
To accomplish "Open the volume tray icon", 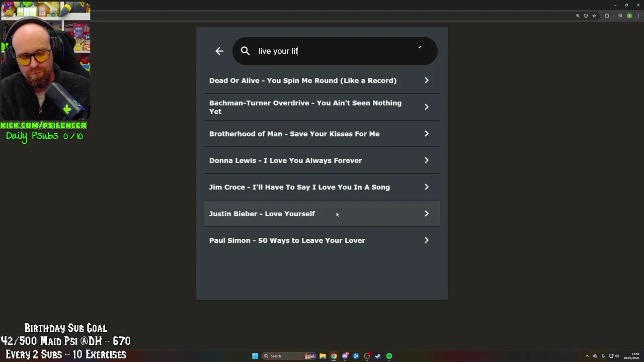I will [617, 356].
